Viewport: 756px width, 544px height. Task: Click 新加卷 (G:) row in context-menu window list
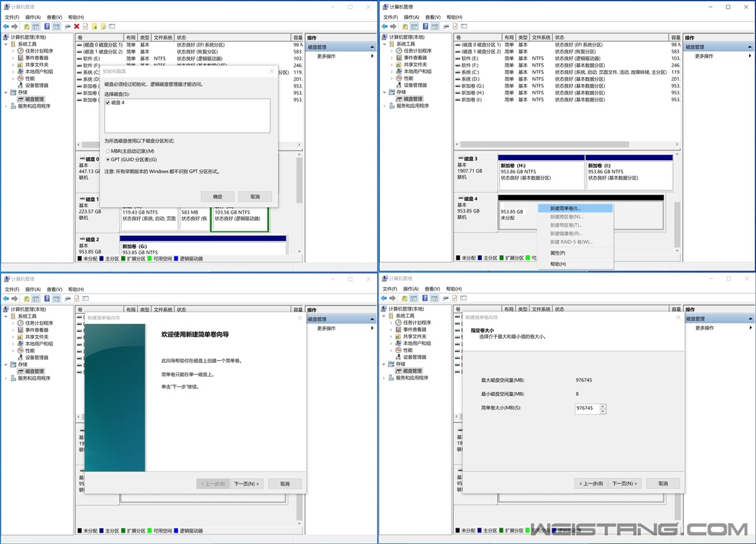(x=567, y=86)
